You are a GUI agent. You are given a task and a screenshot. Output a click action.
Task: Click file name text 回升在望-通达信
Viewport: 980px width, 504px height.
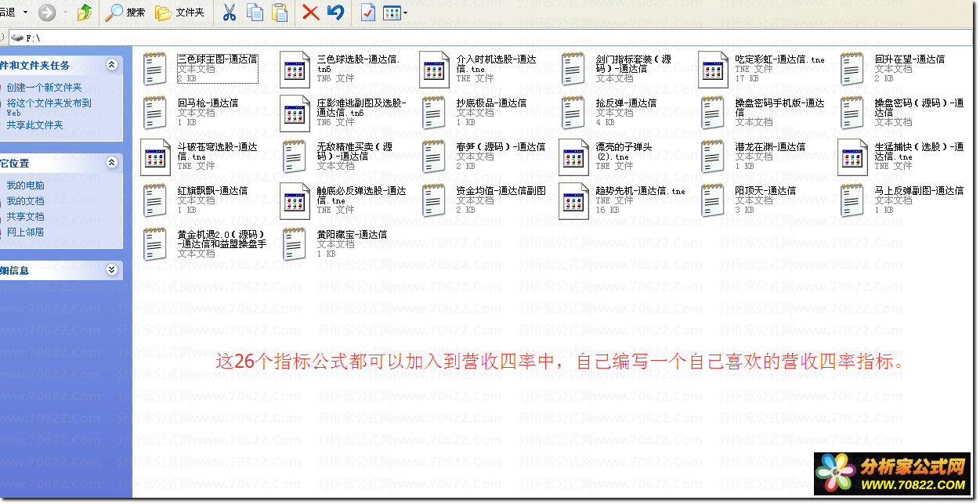click(x=909, y=59)
